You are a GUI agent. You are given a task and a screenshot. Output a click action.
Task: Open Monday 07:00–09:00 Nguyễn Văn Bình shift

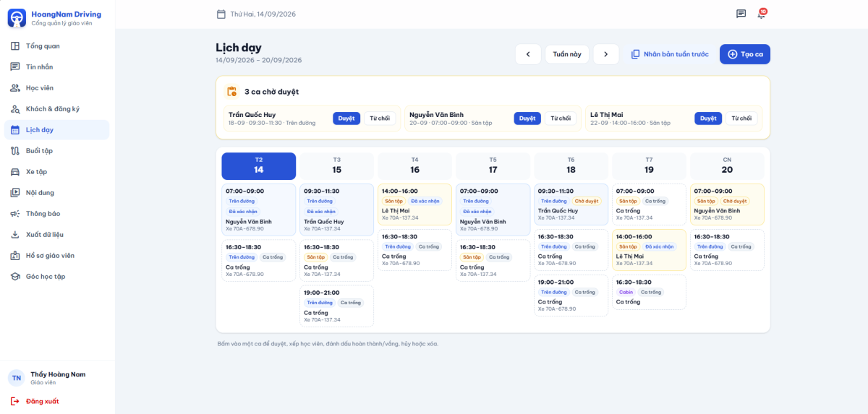tap(259, 210)
